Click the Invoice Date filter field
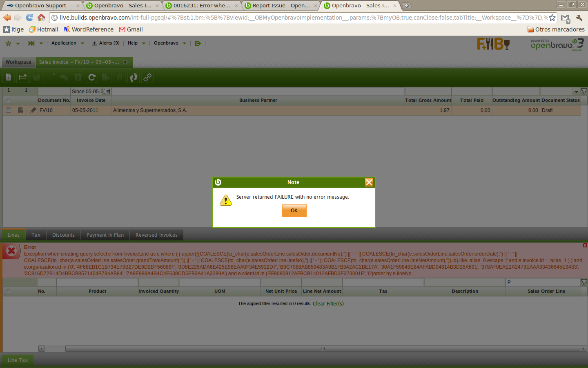Image resolution: width=588 pixels, height=368 pixels. point(87,92)
